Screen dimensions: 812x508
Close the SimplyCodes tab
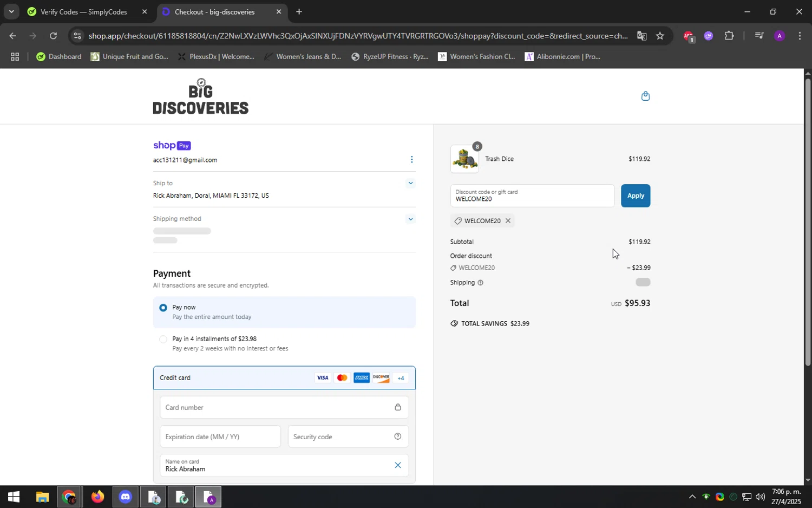tap(144, 12)
